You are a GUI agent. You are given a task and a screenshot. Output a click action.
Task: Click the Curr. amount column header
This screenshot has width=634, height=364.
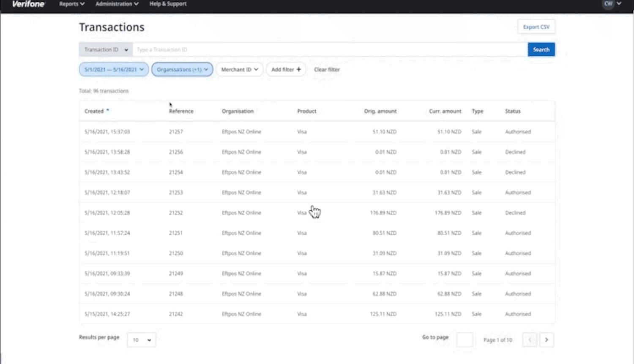click(x=445, y=111)
